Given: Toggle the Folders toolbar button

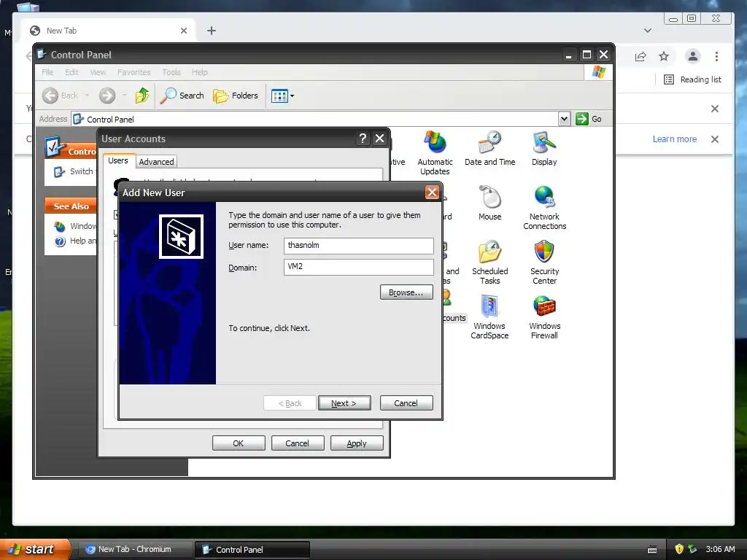Looking at the screenshot, I should 236,96.
